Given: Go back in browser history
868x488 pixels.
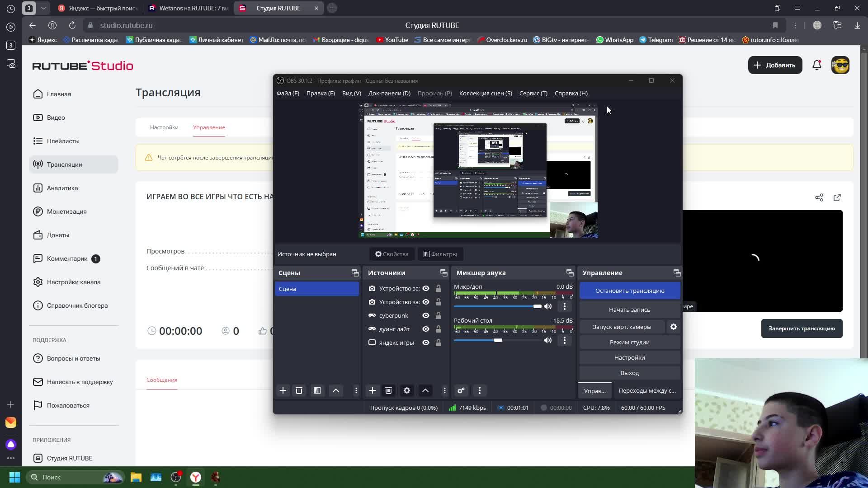Looking at the screenshot, I should tap(32, 25).
